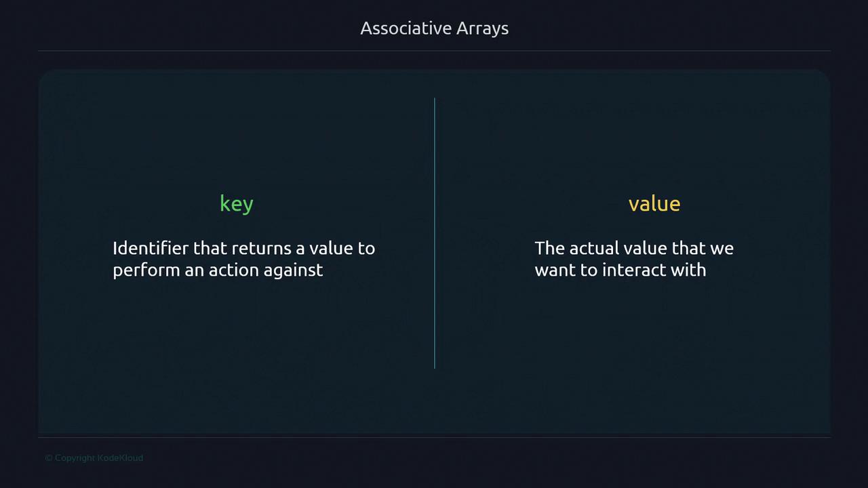Click the "Associative Arrays" slide title

pyautogui.click(x=434, y=28)
